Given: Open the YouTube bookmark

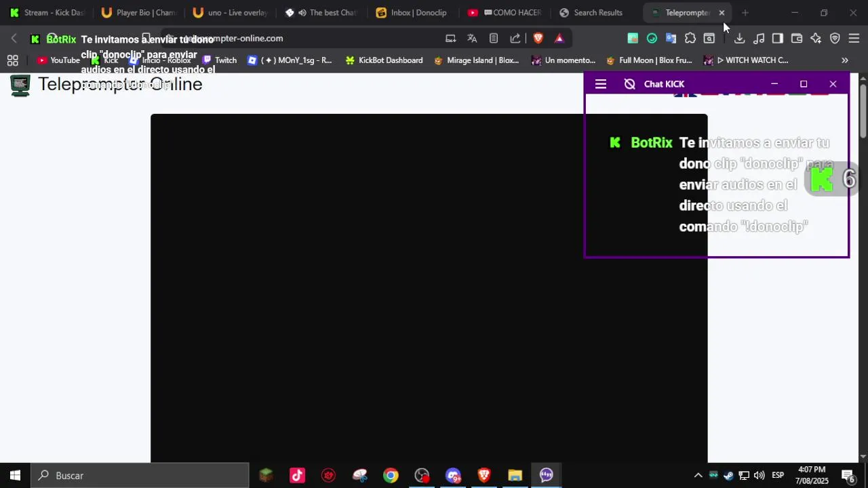Looking at the screenshot, I should (x=59, y=60).
